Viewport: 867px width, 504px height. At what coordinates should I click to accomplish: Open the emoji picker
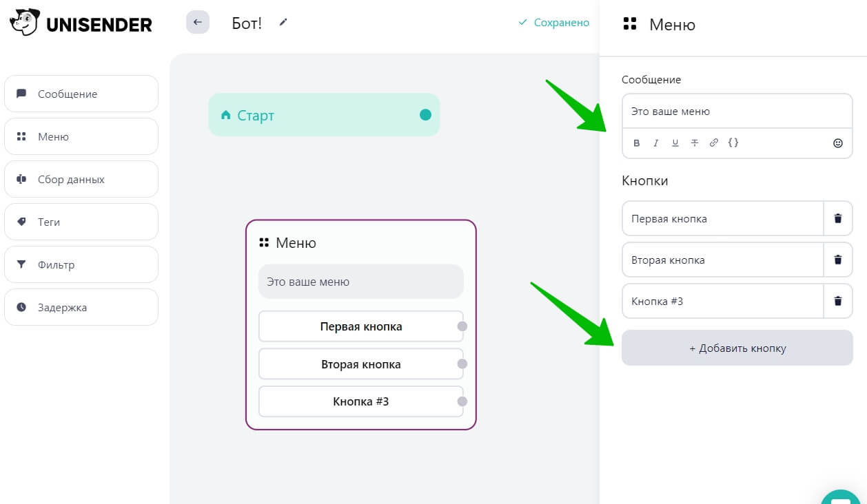[x=838, y=143]
